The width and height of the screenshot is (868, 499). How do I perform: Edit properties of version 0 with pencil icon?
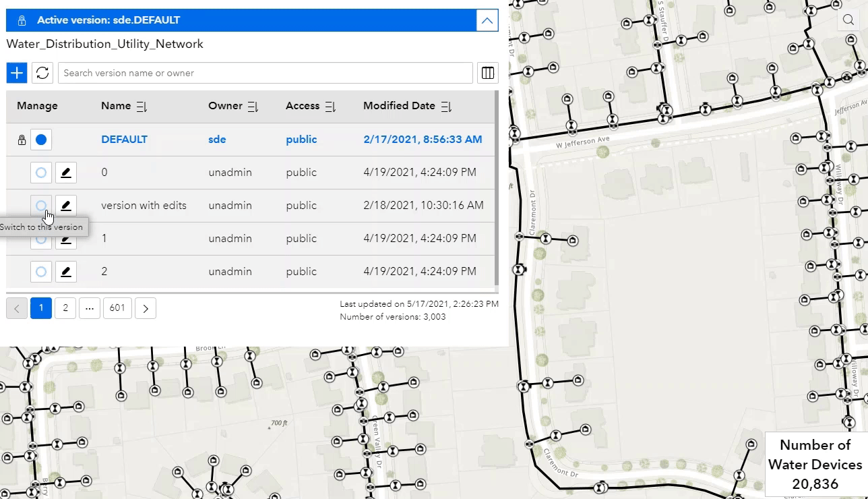(x=65, y=172)
